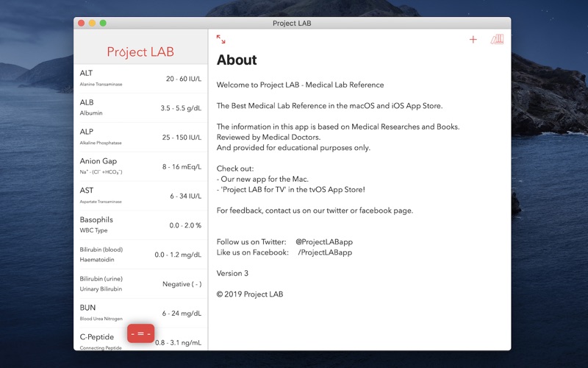This screenshot has width=588, height=368.
Task: Select the ALT Alanine Transaminase row
Action: tap(140, 79)
